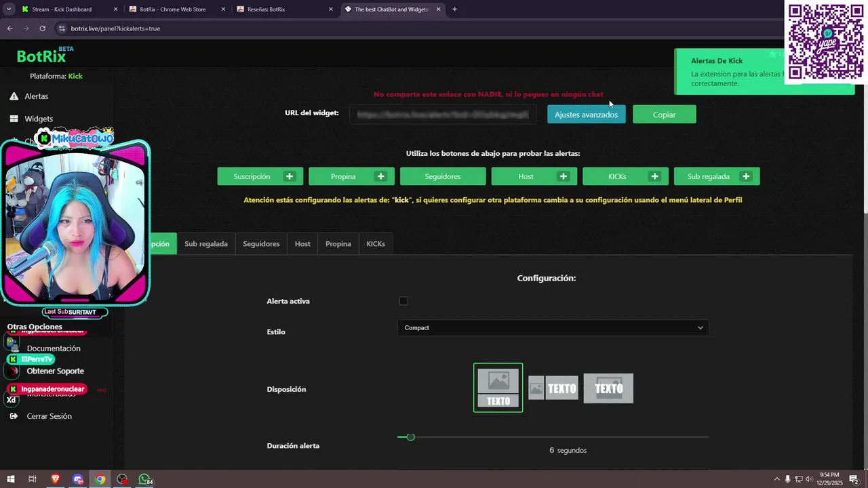
Task: Open Windows Start menu
Action: coord(10,479)
